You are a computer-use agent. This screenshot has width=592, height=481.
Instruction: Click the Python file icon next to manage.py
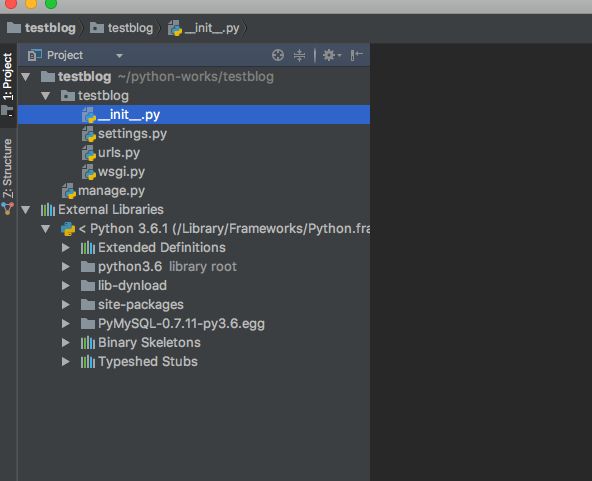pos(69,191)
